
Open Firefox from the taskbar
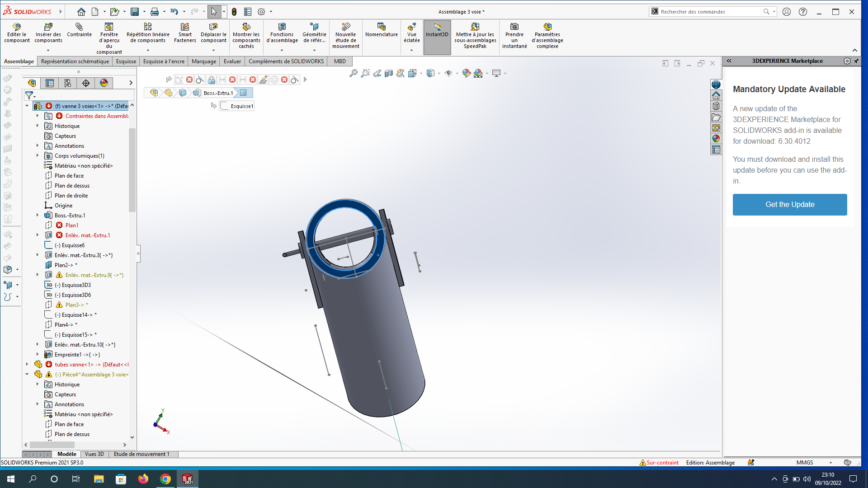pyautogui.click(x=143, y=479)
